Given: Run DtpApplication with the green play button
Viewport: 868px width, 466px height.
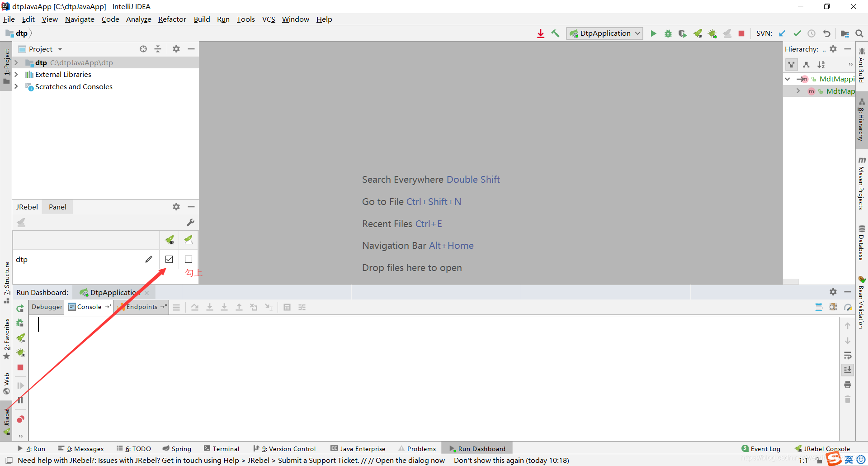Looking at the screenshot, I should 653,33.
